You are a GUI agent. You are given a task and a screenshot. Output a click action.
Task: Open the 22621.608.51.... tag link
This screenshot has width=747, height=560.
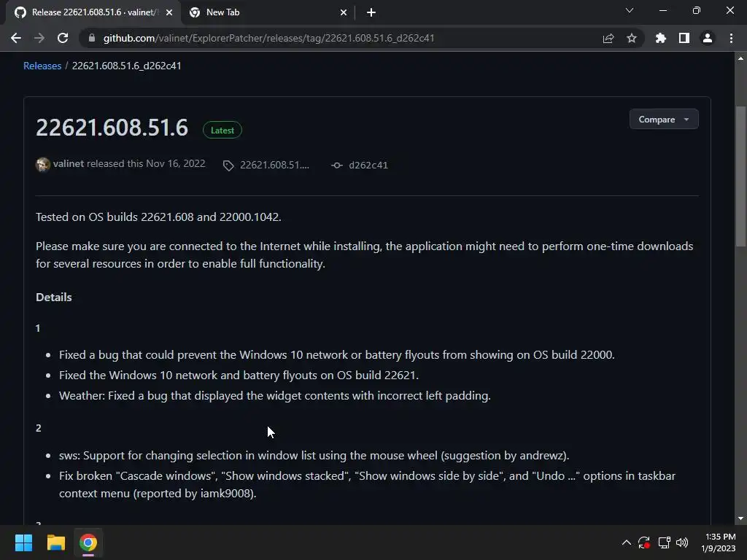[274, 165]
